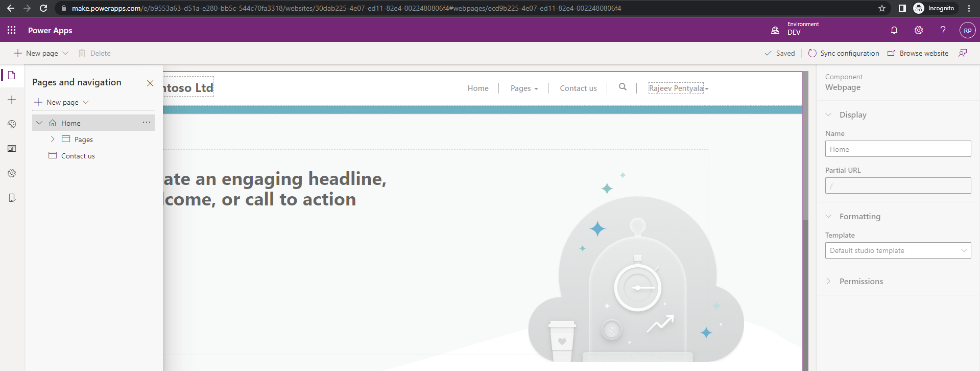Click the search magnifier in site preview
Viewport: 980px width, 371px height.
[x=623, y=87]
